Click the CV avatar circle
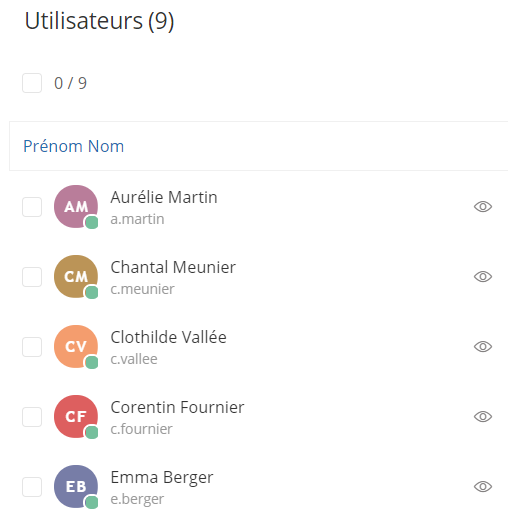The image size is (508, 519). 76,347
